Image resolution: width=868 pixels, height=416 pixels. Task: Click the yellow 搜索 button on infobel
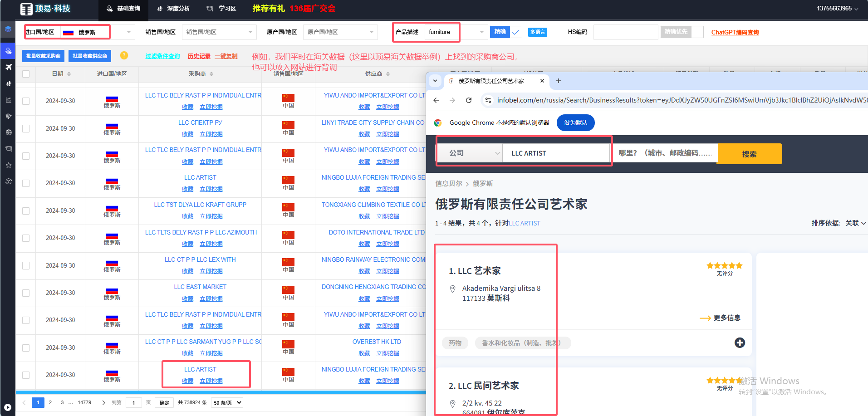pos(750,154)
